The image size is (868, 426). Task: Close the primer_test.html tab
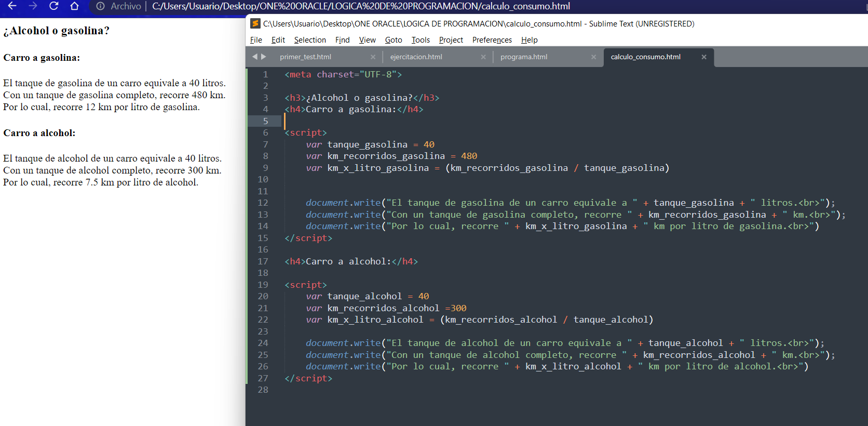[x=373, y=57]
